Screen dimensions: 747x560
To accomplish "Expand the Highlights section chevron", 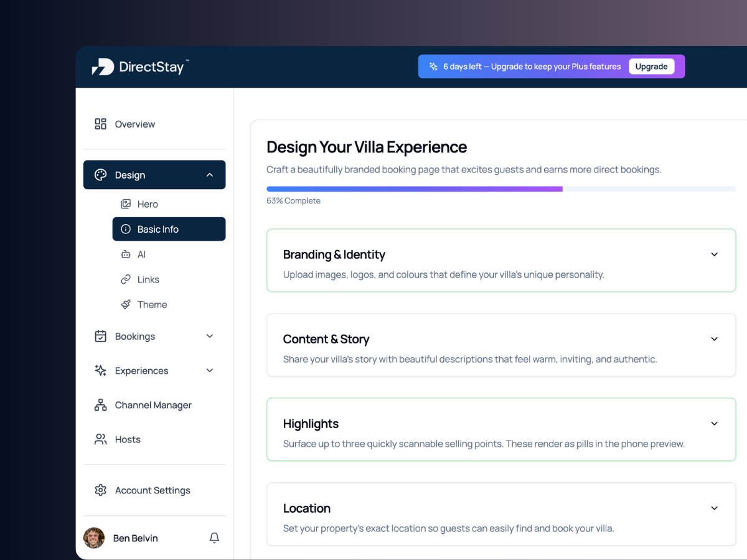I will [x=714, y=424].
